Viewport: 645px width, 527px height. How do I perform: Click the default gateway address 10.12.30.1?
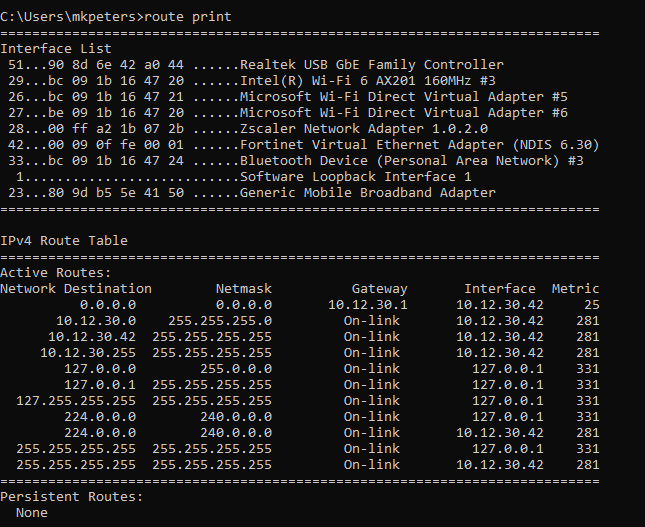(367, 304)
